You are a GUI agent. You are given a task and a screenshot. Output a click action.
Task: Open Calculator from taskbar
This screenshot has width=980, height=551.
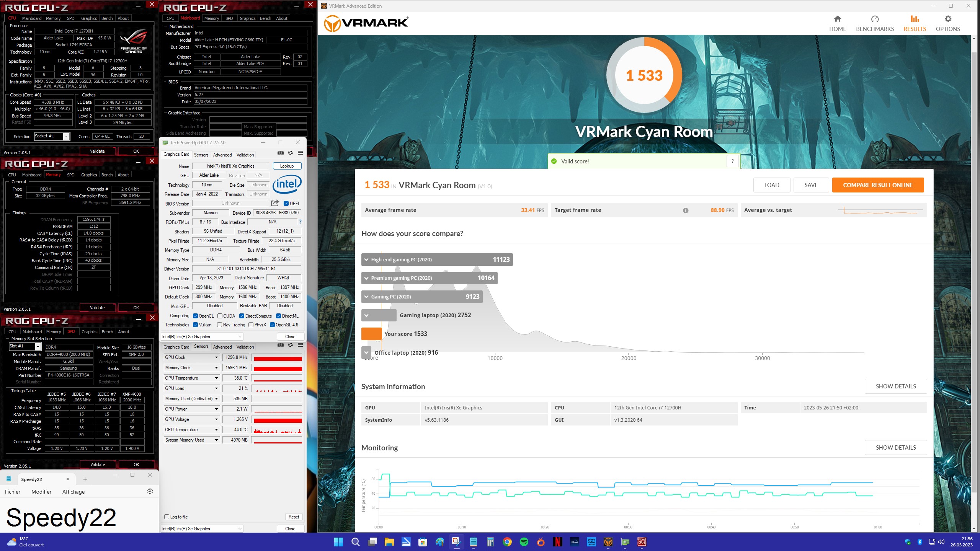pyautogui.click(x=490, y=542)
